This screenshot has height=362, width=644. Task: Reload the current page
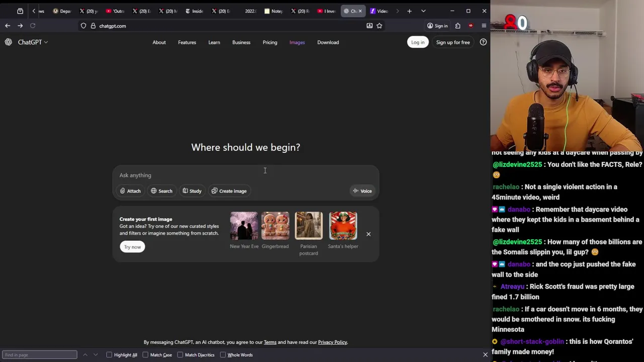coord(33,26)
